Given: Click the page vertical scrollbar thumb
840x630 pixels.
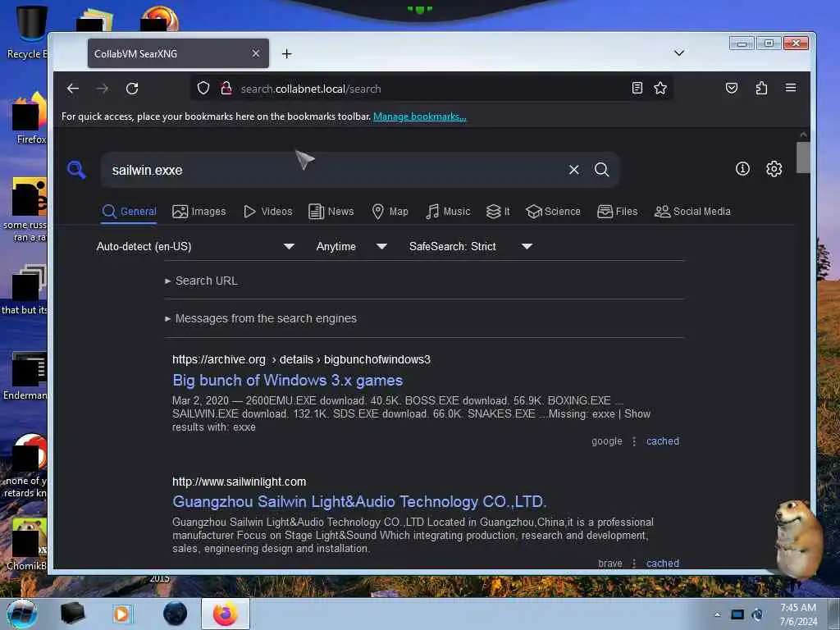Looking at the screenshot, I should pyautogui.click(x=802, y=157).
